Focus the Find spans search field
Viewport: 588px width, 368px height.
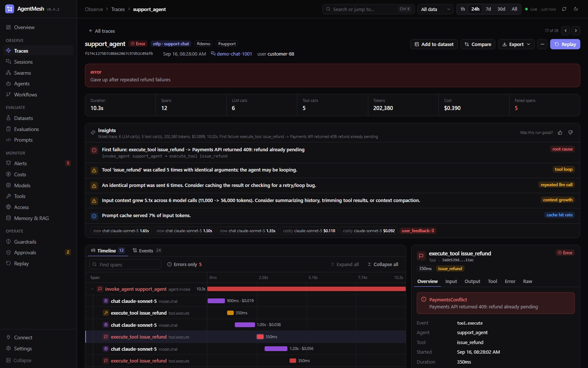[125, 265]
